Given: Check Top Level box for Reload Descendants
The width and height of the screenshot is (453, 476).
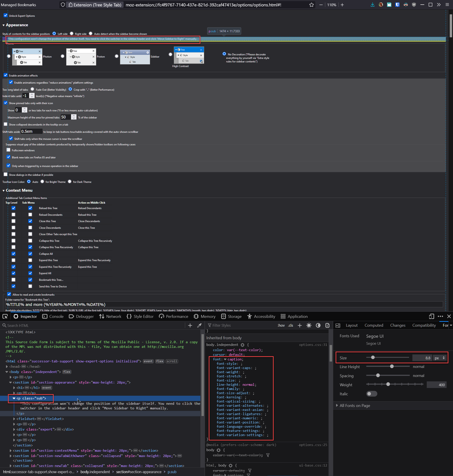Looking at the screenshot, I should pyautogui.click(x=13, y=215).
